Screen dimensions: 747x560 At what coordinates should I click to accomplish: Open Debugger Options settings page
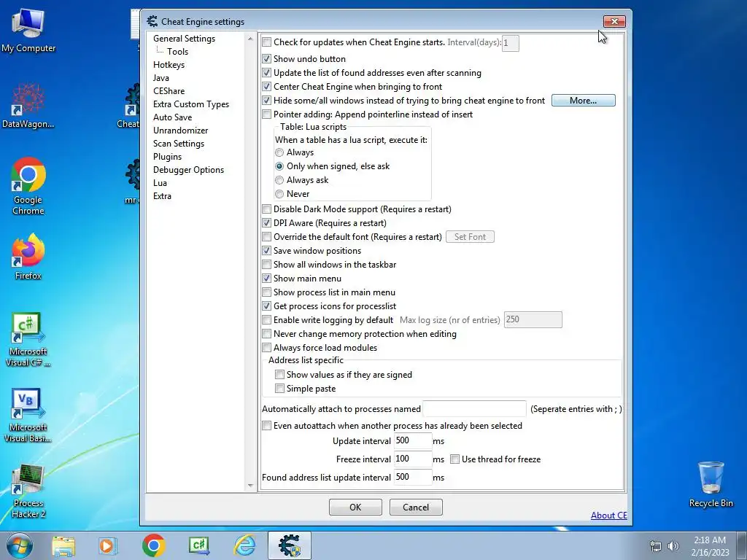pyautogui.click(x=188, y=169)
